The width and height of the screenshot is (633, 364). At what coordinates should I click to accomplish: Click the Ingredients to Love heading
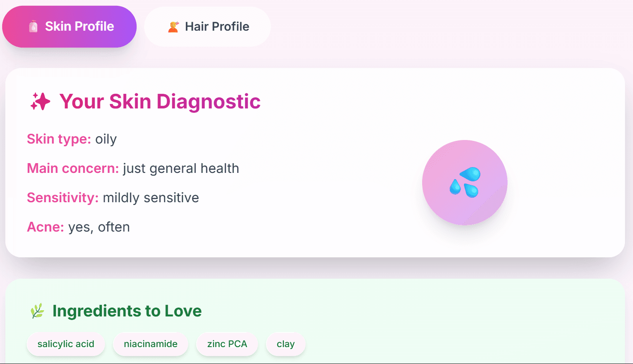(x=127, y=311)
